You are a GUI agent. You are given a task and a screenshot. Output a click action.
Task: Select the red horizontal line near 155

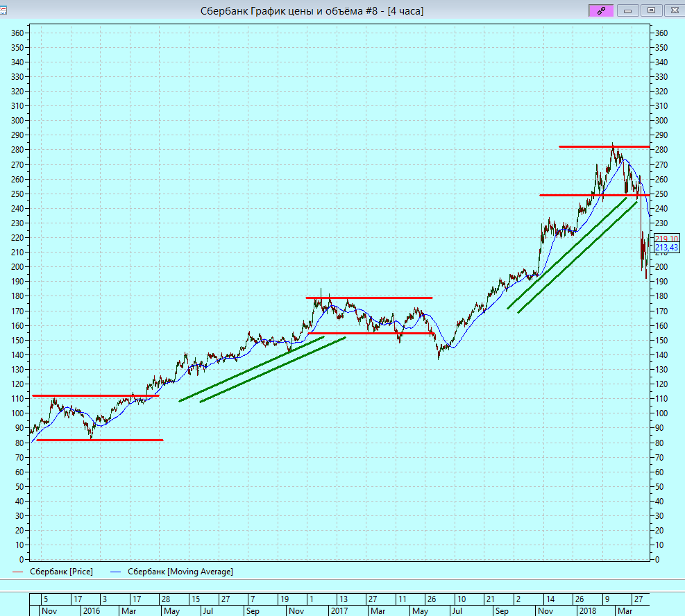coord(371,334)
